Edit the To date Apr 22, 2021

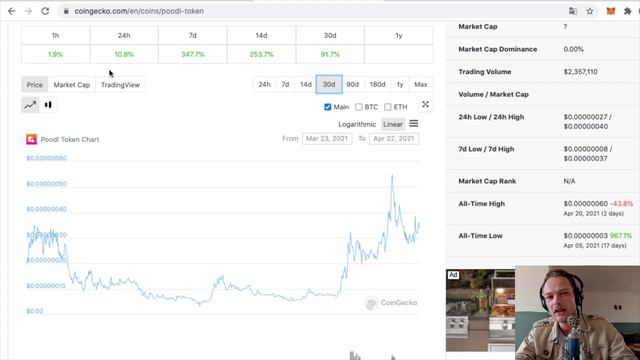pyautogui.click(x=394, y=139)
